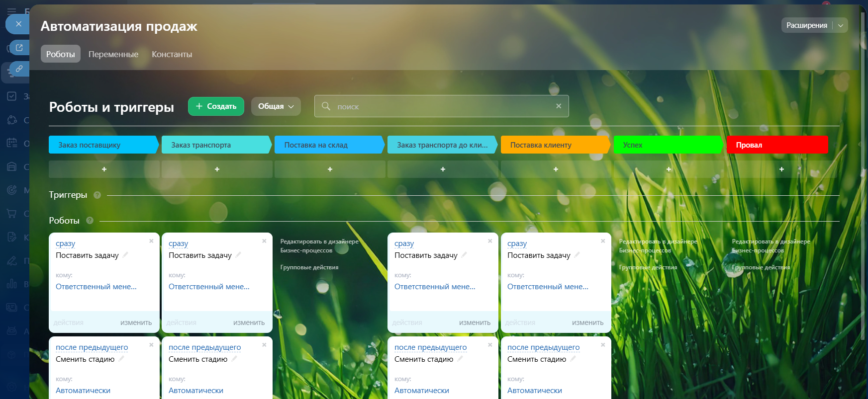Open the page in a new window
This screenshot has width=868, height=399.
coord(19,48)
